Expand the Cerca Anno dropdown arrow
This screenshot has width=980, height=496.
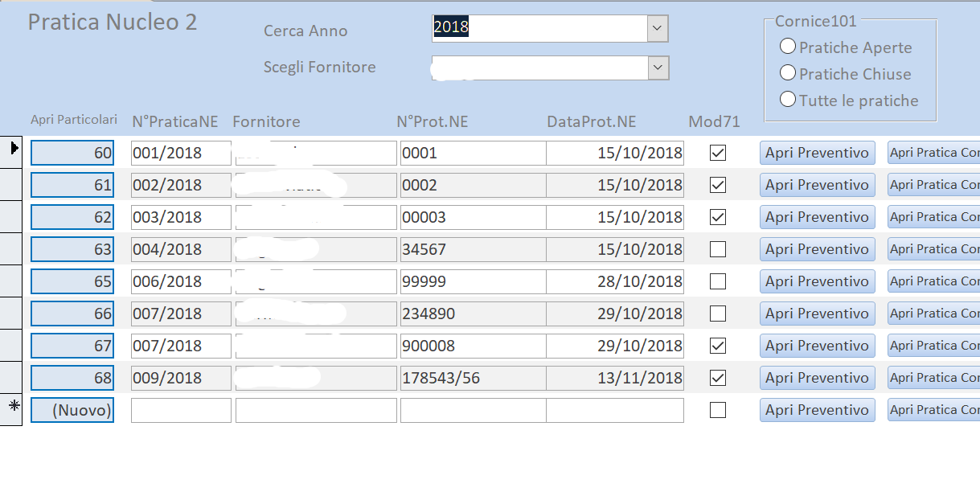658,29
